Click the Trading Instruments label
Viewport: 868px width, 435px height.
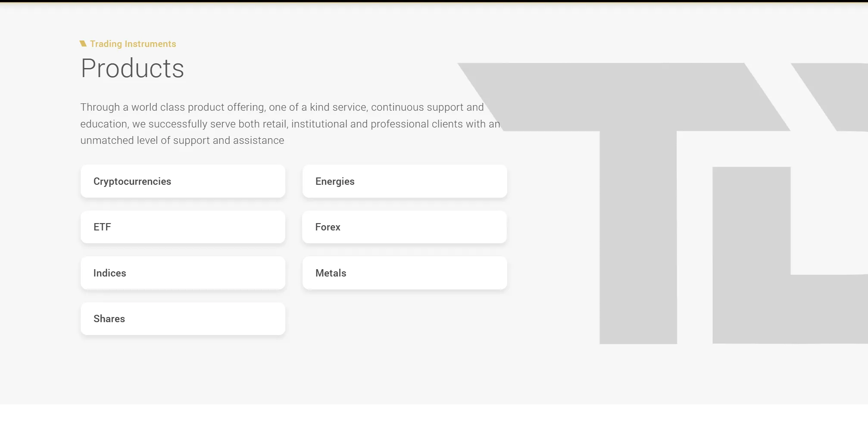[133, 44]
